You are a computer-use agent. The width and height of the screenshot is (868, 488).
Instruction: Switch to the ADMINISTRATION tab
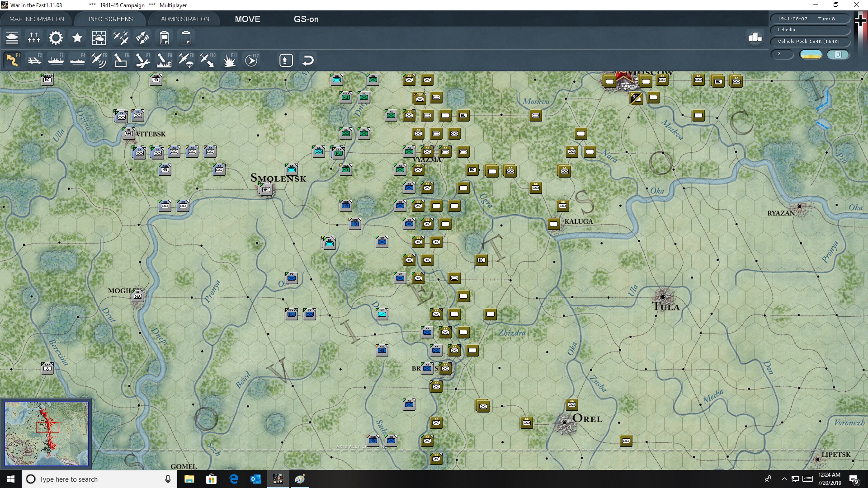coord(185,19)
